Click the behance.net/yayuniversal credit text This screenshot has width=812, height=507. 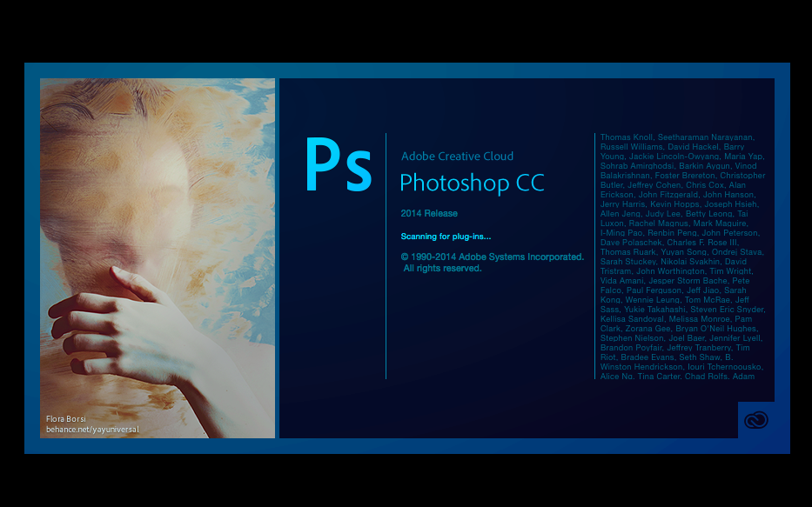point(92,430)
